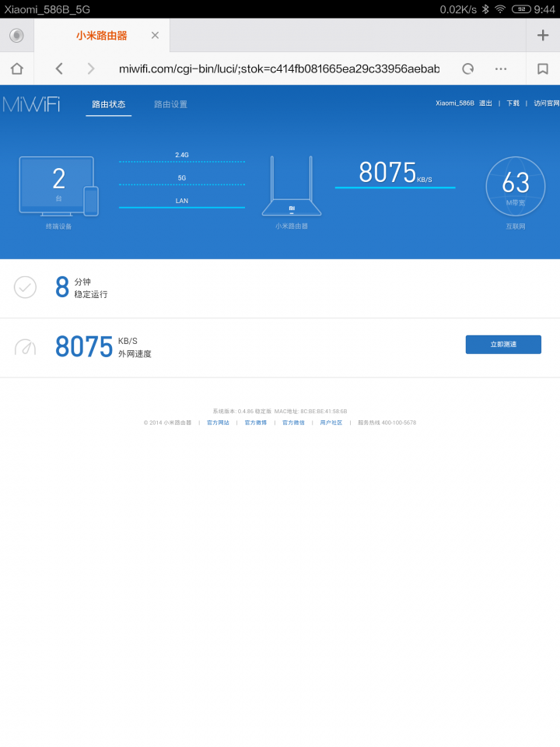The height and width of the screenshot is (747, 560).
Task: Click the Xiaomi_586B router name
Action: point(455,103)
